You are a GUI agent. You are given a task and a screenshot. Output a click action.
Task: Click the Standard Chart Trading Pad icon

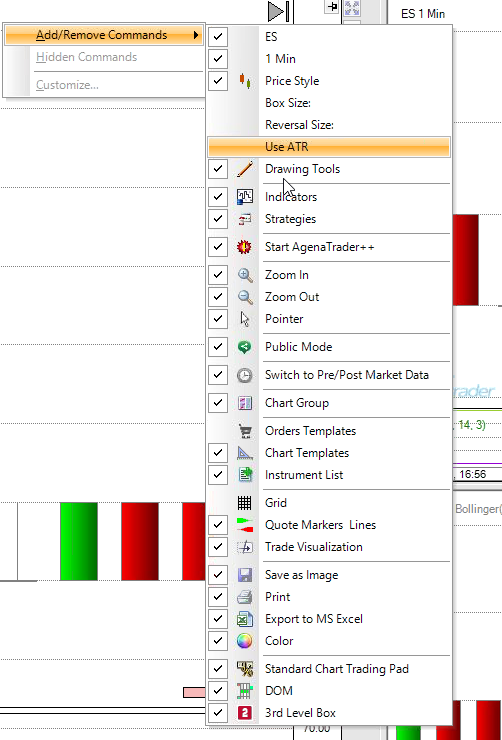[244, 669]
